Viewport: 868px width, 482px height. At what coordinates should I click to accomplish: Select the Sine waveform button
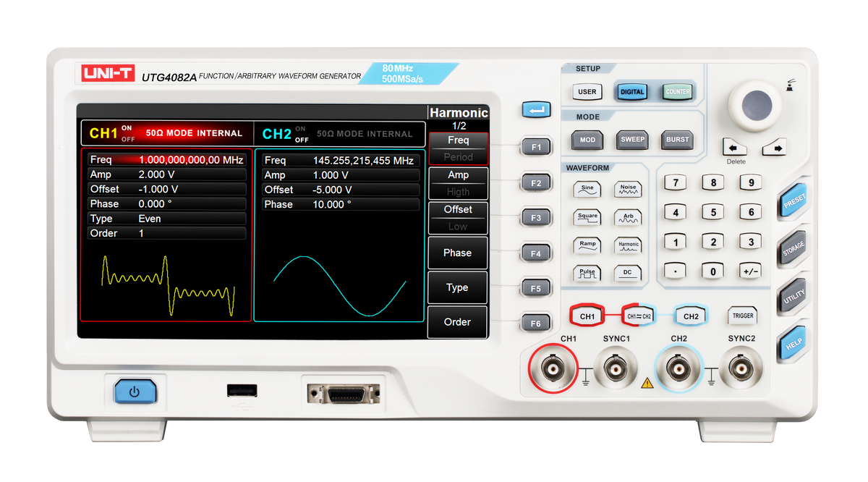(587, 189)
